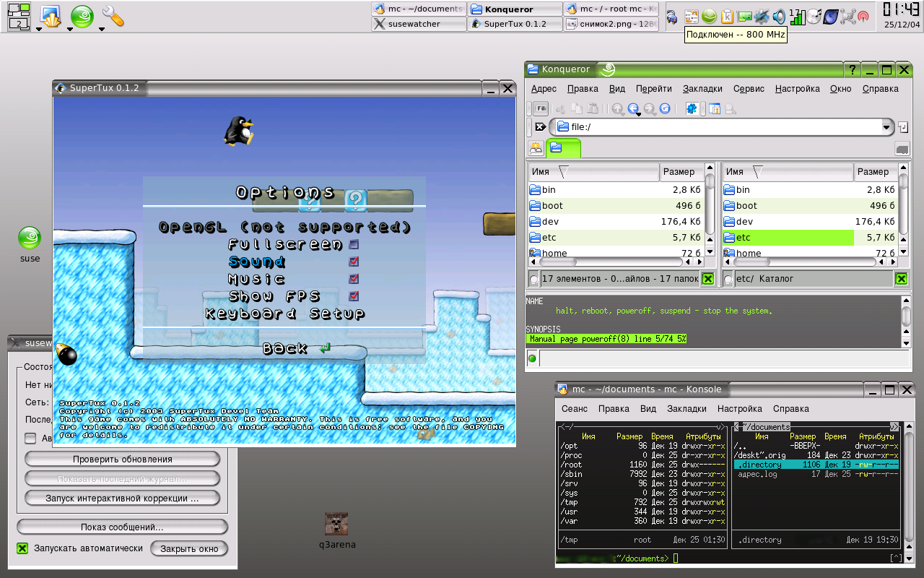
Task: Toggle the Music checkbox in SuperTux options
Action: click(x=354, y=279)
